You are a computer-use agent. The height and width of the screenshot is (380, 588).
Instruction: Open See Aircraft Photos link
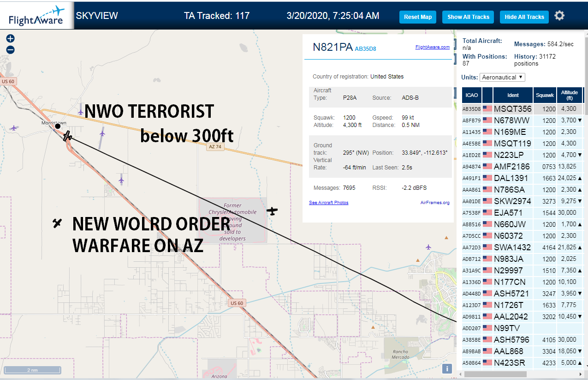pos(329,203)
